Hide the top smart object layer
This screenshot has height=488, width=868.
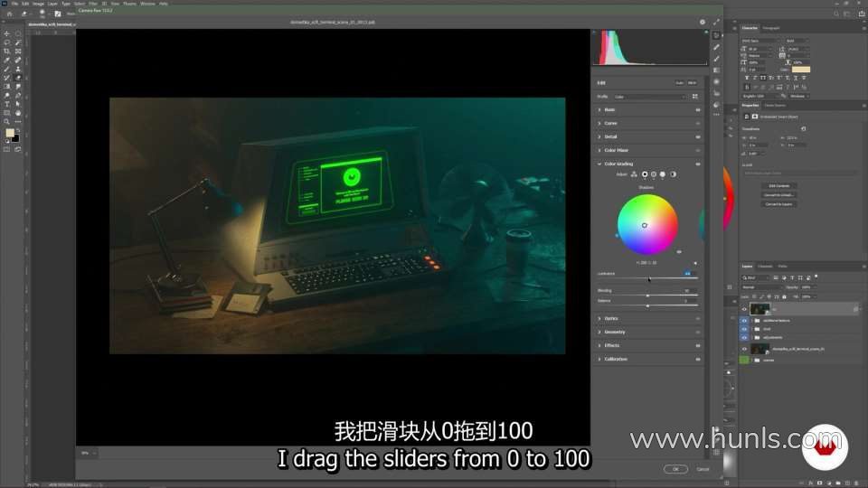tap(744, 309)
